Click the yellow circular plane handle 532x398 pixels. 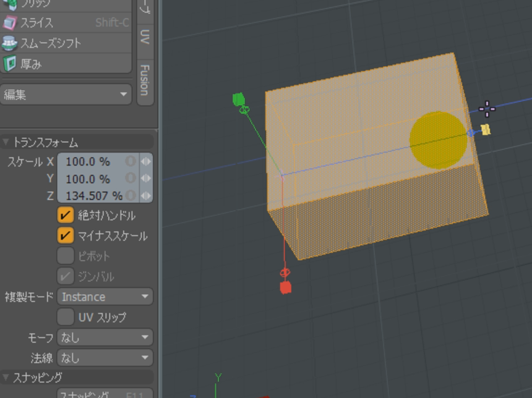pos(439,140)
